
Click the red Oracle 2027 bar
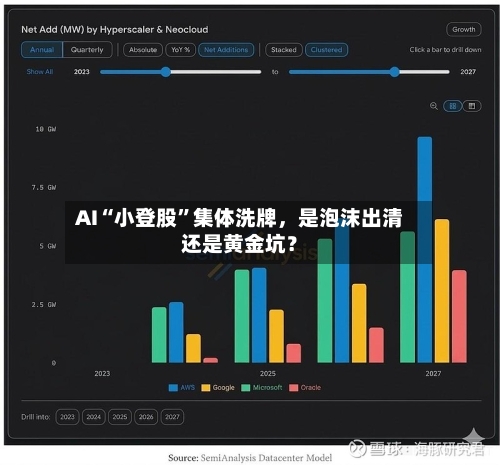coord(459,316)
